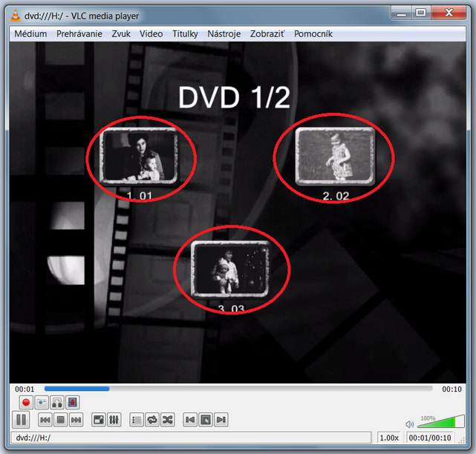Open extended settings equalizer icon
Screen dimensions: 476x454
pyautogui.click(x=114, y=420)
